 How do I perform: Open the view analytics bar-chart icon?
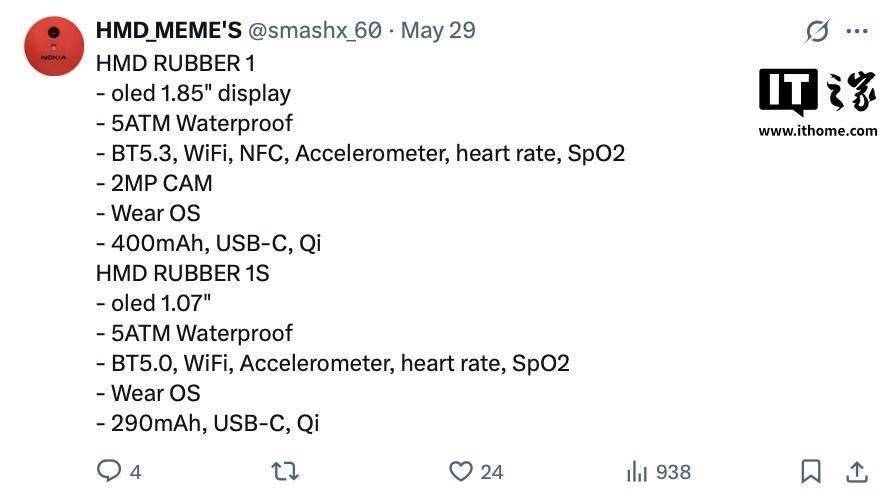click(636, 471)
